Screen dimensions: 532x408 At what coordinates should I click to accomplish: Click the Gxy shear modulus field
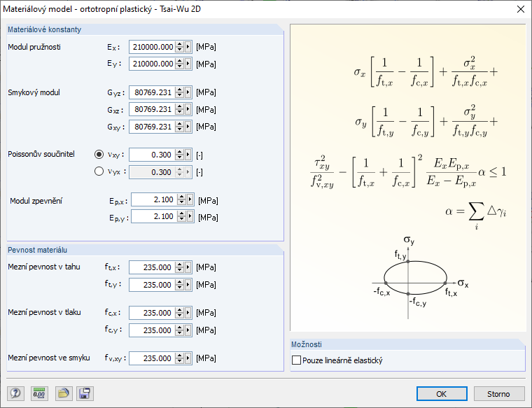[x=153, y=127]
